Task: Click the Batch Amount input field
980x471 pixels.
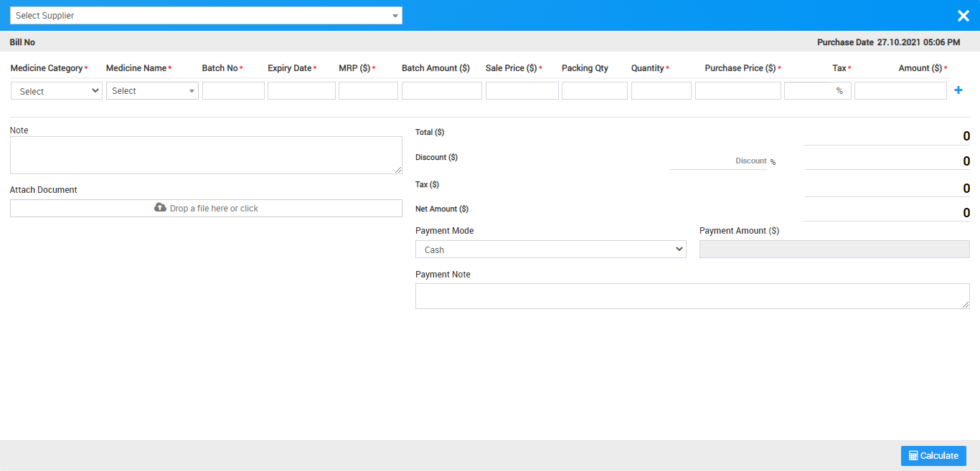Action: 441,91
